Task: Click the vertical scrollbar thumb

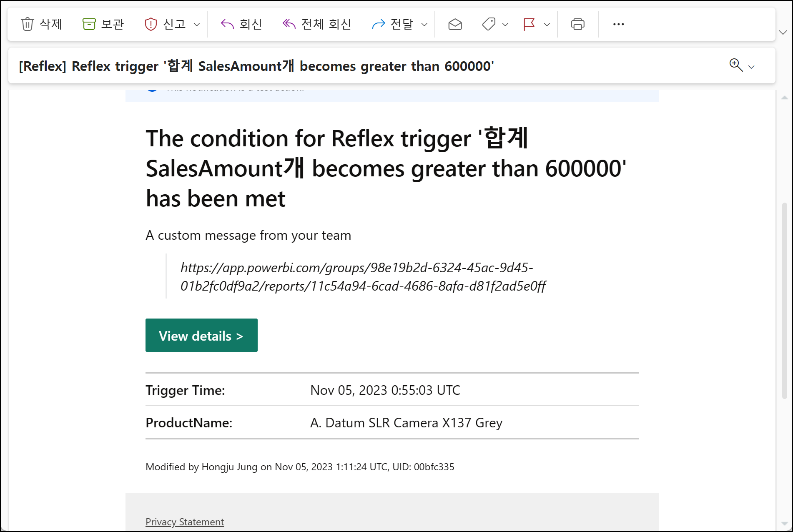Action: 784,300
